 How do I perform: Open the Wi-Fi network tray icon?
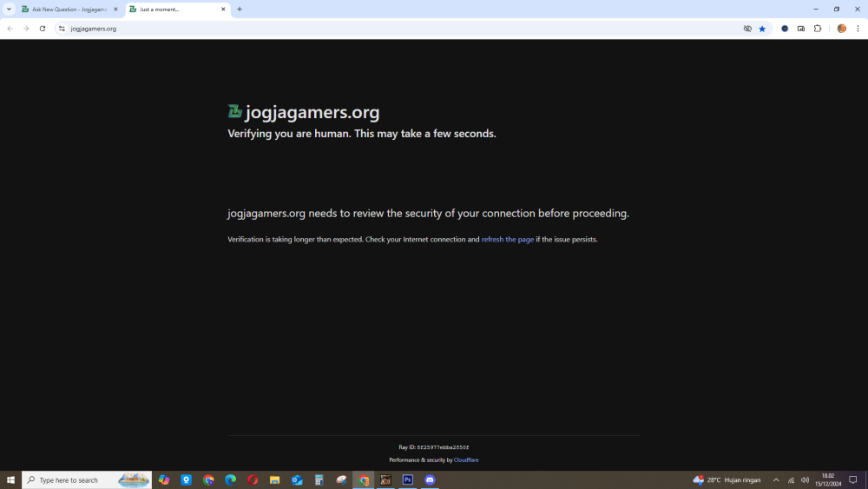click(x=791, y=480)
